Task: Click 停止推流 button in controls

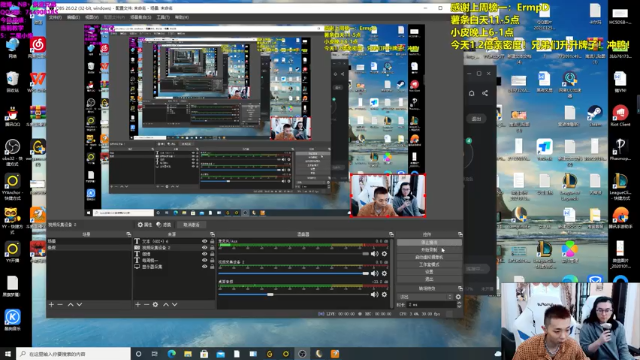Action: click(x=429, y=242)
